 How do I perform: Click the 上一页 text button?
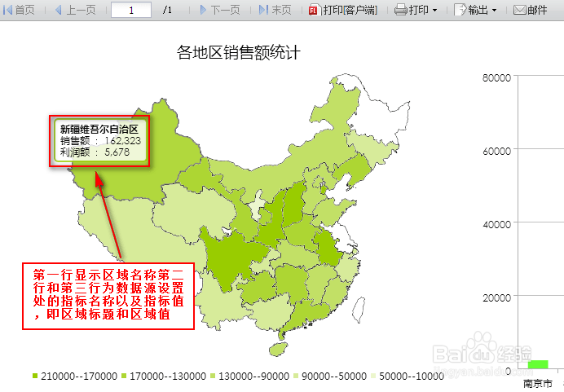click(81, 10)
